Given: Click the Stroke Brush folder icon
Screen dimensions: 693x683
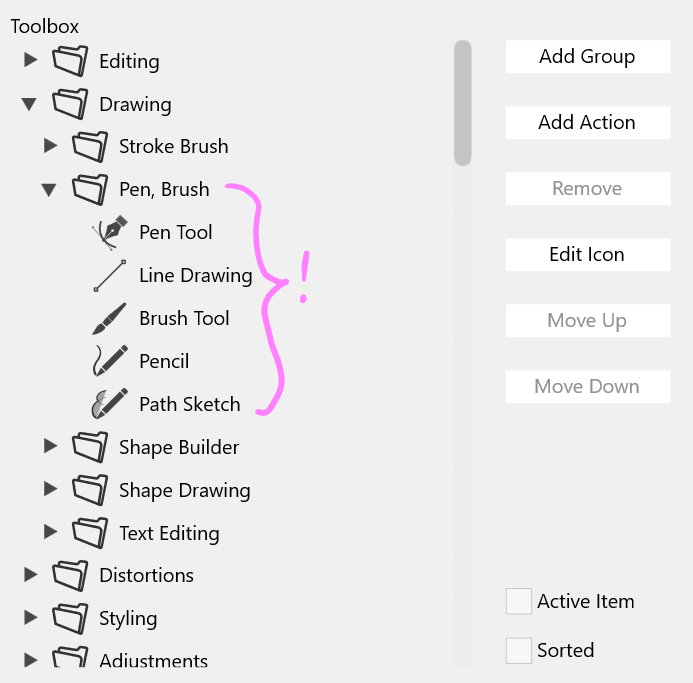Looking at the screenshot, I should tap(90, 146).
